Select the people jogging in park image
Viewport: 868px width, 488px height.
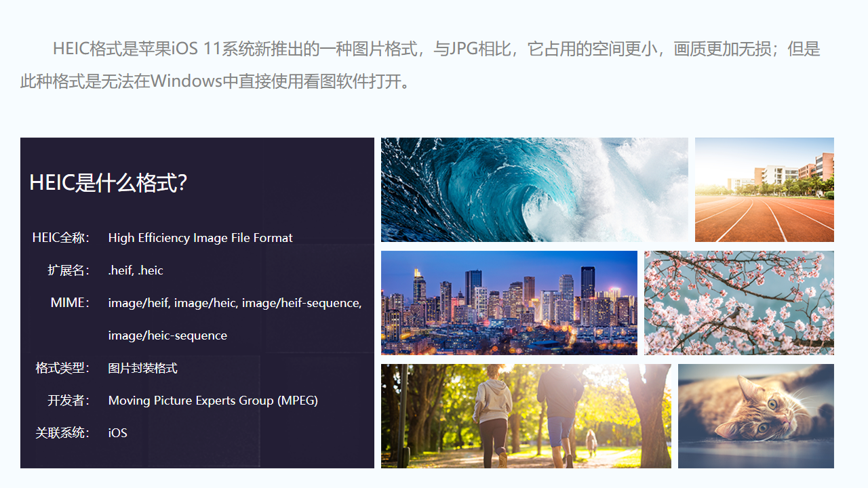coord(526,415)
